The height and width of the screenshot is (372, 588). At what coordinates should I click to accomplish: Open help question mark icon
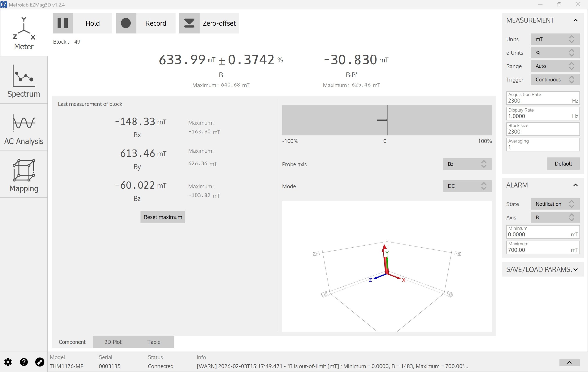[24, 362]
